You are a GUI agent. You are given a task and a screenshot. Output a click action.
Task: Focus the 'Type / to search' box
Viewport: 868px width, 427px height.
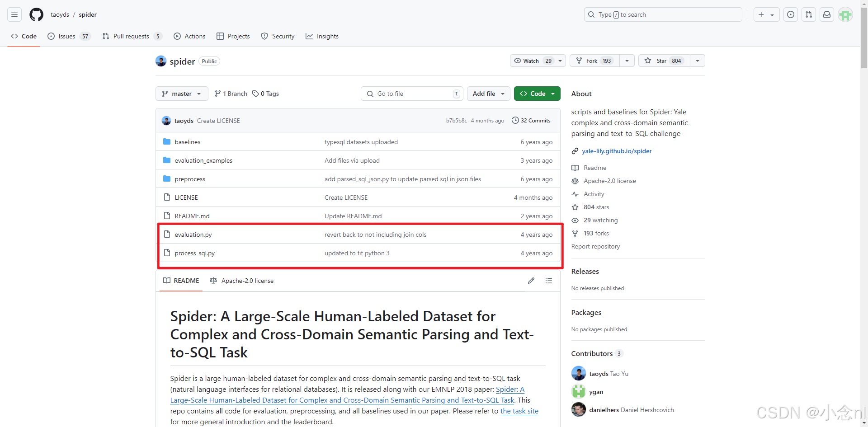(x=663, y=14)
